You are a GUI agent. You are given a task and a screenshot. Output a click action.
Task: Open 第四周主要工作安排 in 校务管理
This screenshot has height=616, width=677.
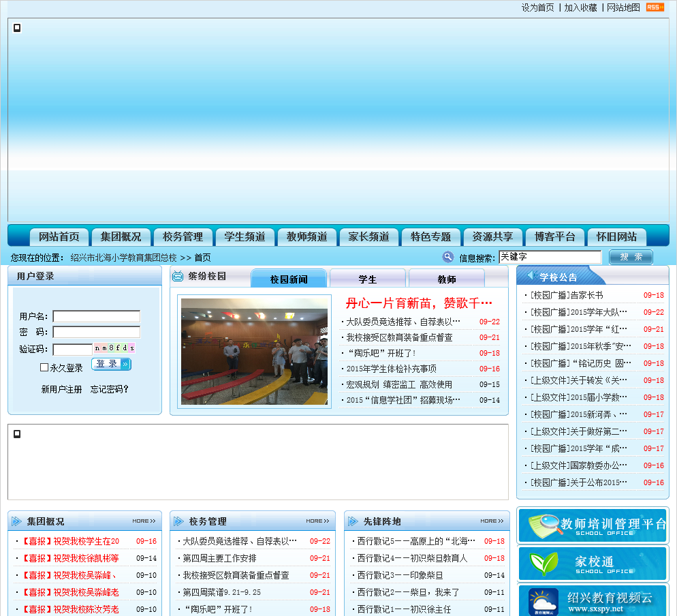(x=219, y=558)
